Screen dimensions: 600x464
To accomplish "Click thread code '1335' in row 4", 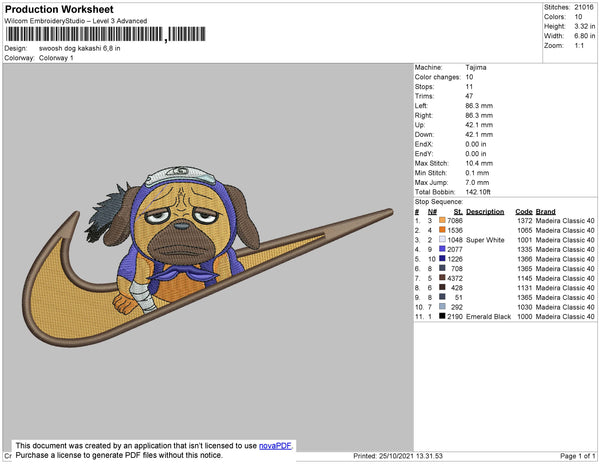I will (525, 249).
